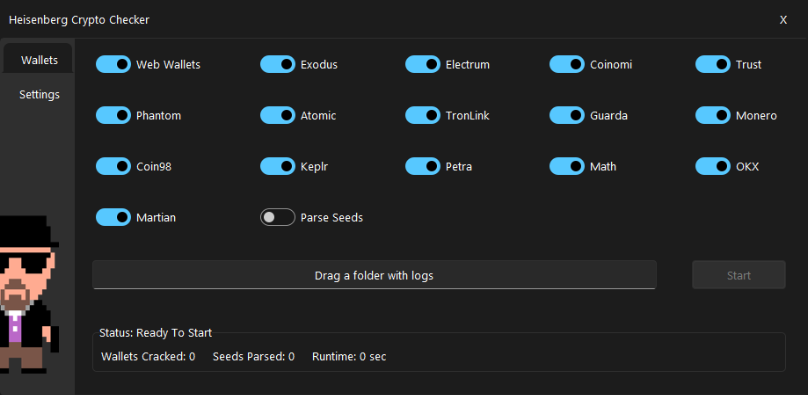The height and width of the screenshot is (395, 808).
Task: Toggle the Keplr switch
Action: pyautogui.click(x=278, y=166)
